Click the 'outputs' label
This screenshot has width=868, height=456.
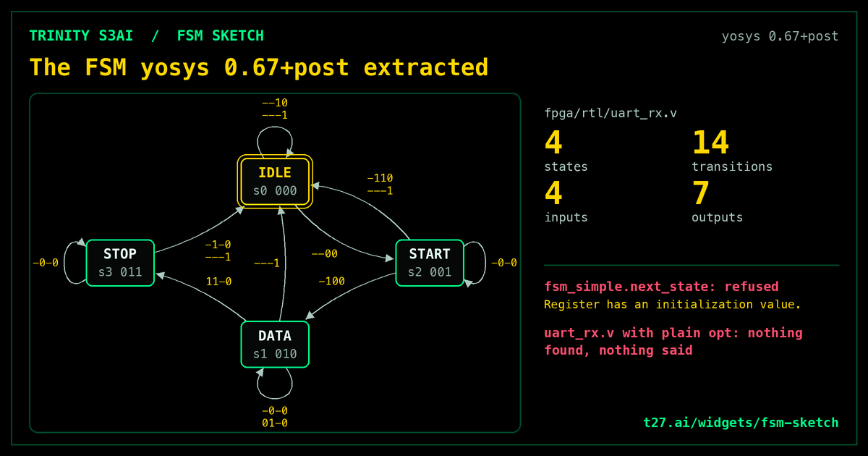717,217
